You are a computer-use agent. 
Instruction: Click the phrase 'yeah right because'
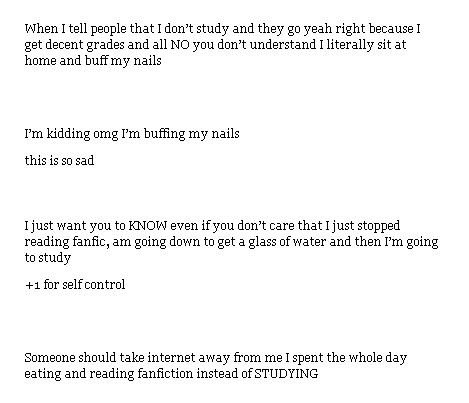pos(358,29)
